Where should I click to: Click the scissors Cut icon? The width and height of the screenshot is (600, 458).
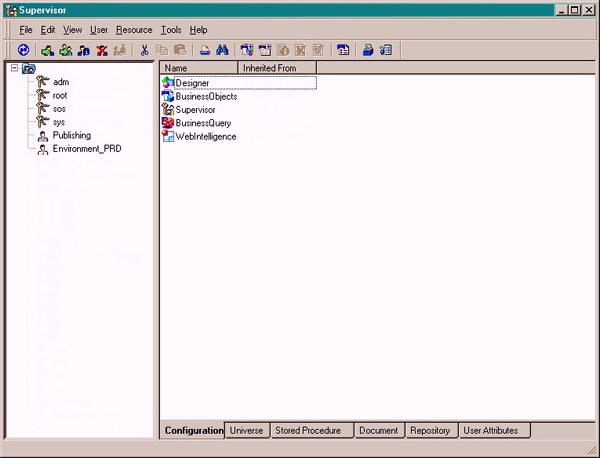tap(145, 50)
